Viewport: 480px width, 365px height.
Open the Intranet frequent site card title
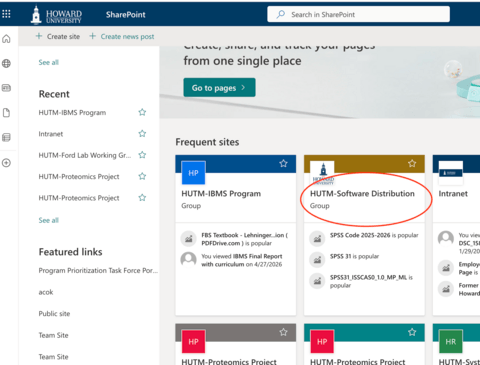(x=453, y=194)
